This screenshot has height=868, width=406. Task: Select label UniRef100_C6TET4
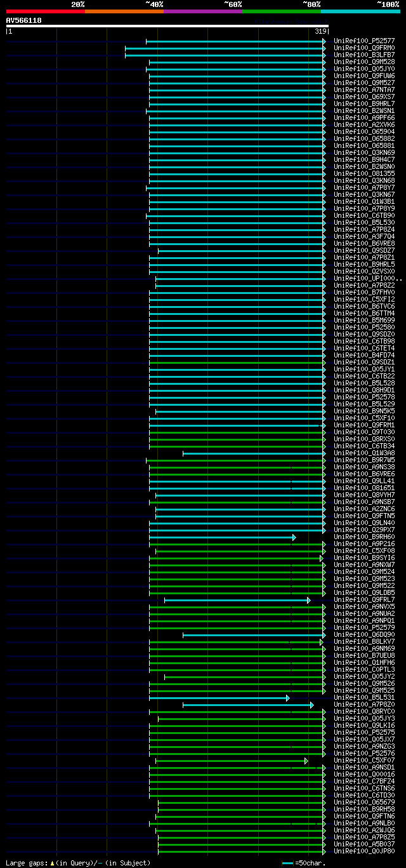364,349
